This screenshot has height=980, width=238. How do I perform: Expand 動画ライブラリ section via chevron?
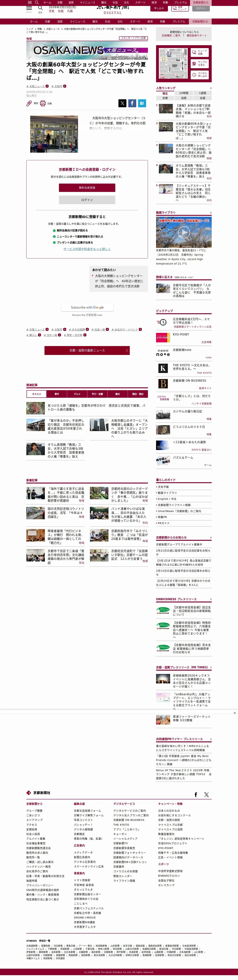pos(211,213)
